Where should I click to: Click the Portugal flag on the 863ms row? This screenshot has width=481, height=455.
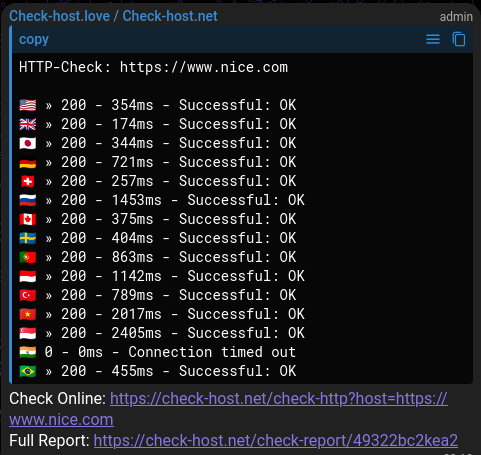coord(28,257)
